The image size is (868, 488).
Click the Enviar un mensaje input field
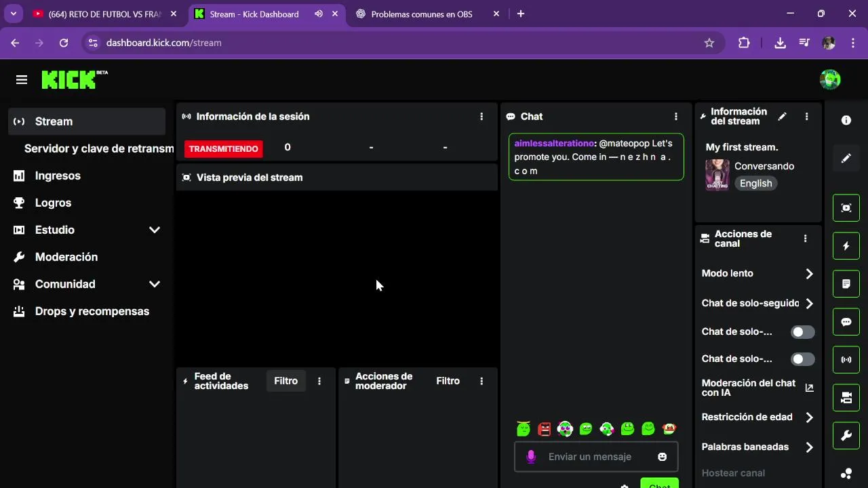[596, 457]
